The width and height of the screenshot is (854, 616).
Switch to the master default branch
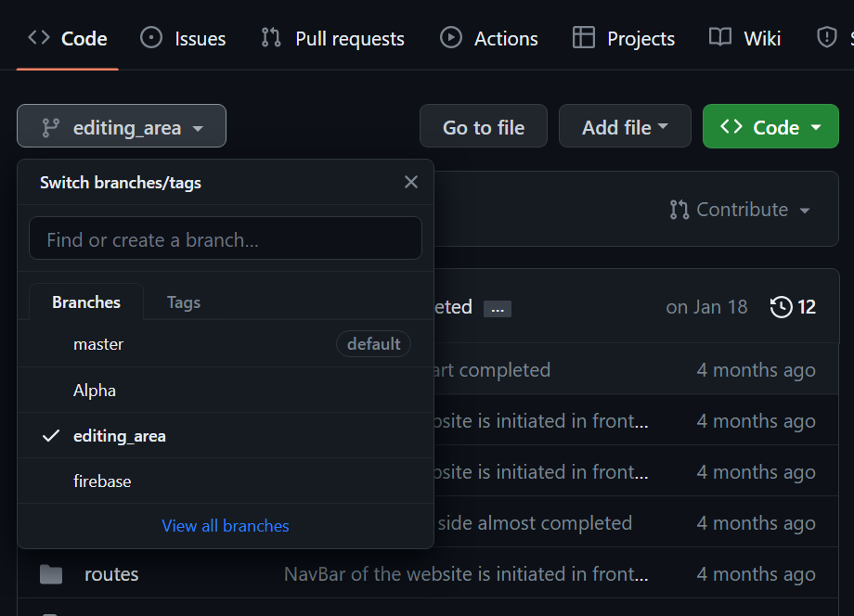point(98,344)
